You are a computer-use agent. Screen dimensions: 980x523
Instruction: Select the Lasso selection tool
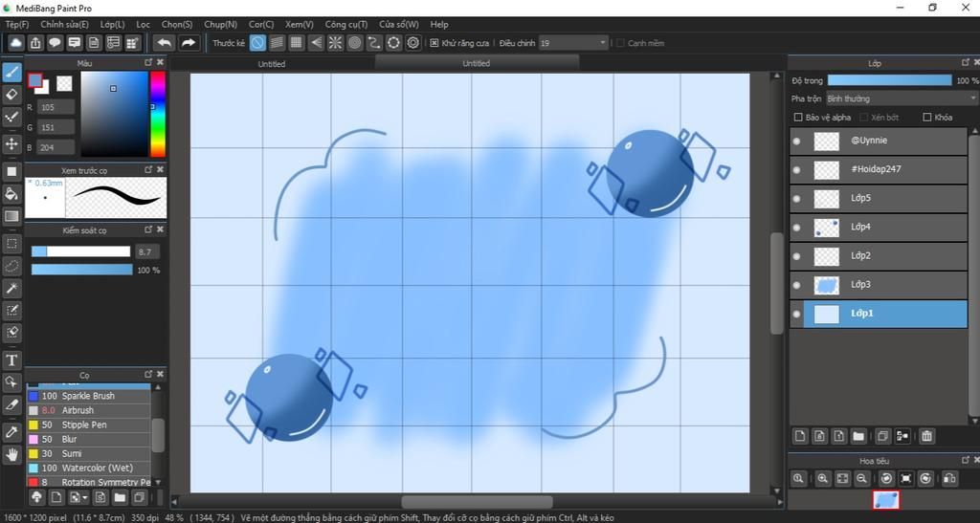tap(11, 266)
